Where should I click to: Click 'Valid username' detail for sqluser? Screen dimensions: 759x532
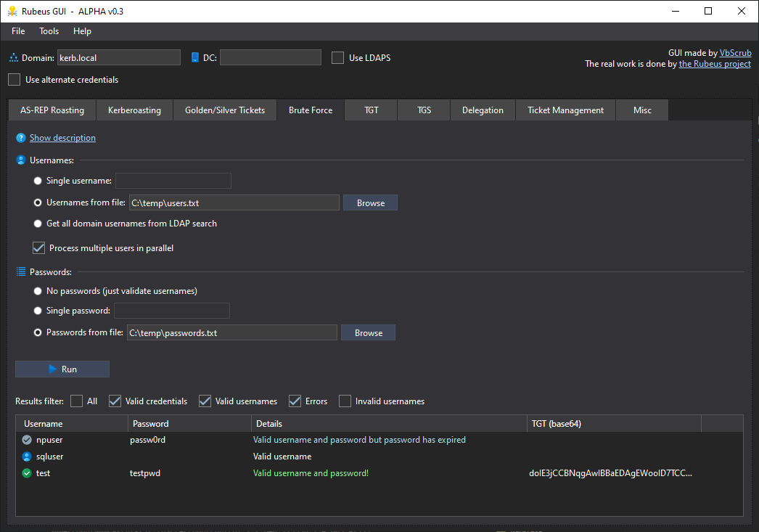282,457
